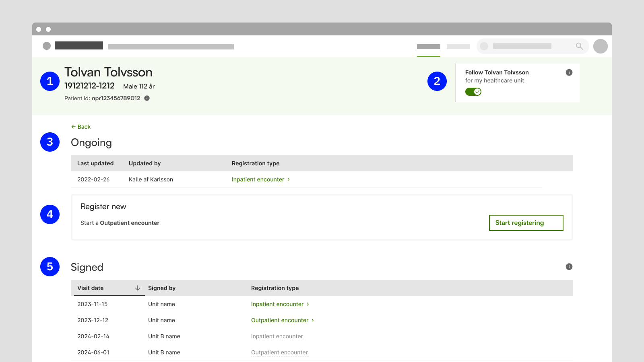This screenshot has width=644, height=362.
Task: Select the second inactive header tab
Action: coord(458,47)
